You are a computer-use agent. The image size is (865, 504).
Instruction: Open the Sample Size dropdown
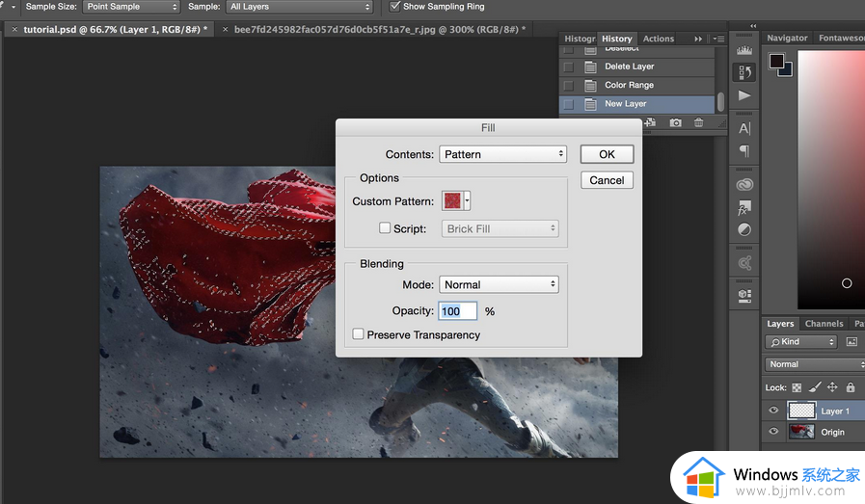point(131,7)
